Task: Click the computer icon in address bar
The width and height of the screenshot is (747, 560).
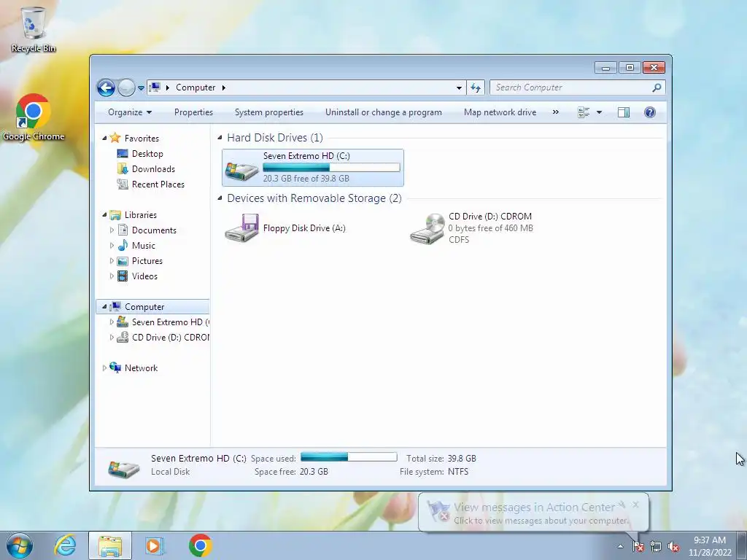Action: click(x=155, y=87)
